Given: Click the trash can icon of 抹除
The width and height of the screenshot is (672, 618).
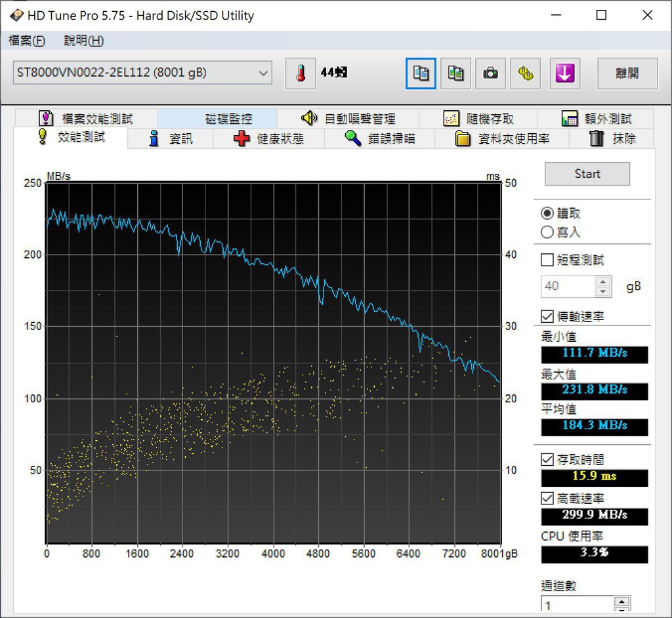Looking at the screenshot, I should click(x=597, y=138).
